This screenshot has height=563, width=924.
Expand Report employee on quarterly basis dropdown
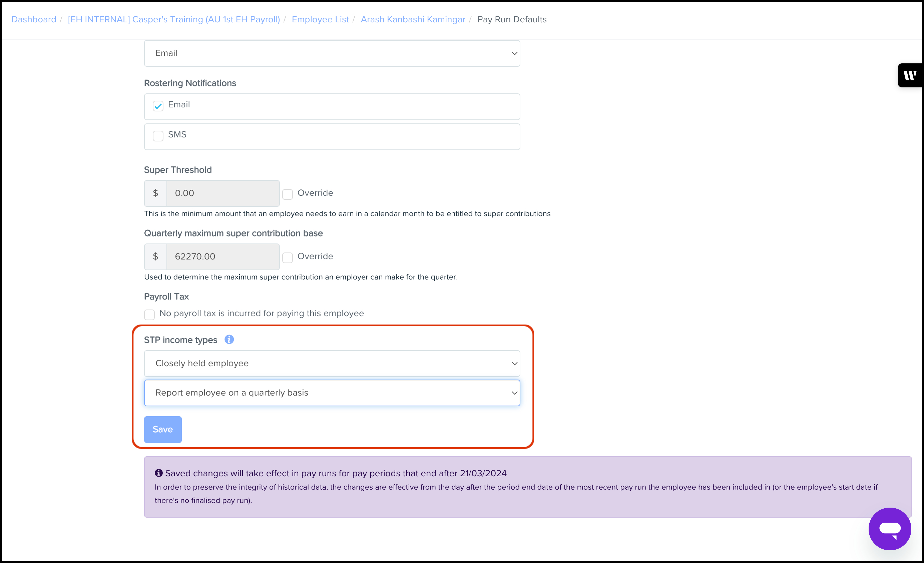pyautogui.click(x=332, y=393)
